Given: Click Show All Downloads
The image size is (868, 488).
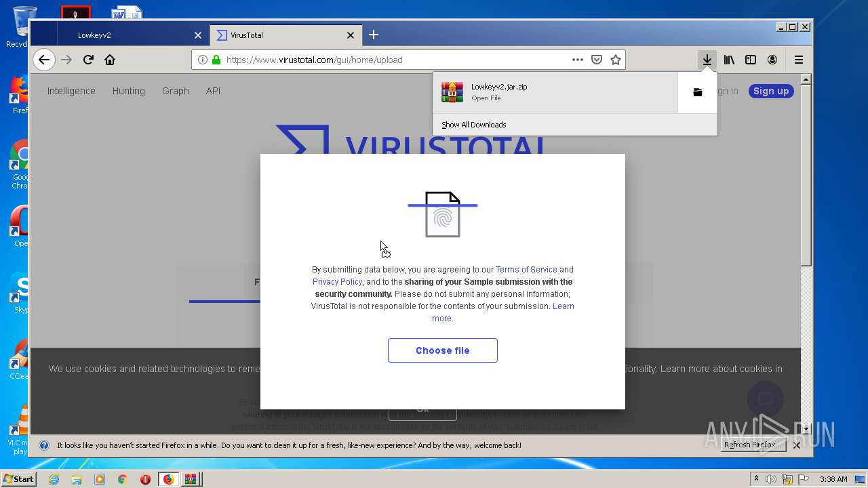Looking at the screenshot, I should 473,125.
